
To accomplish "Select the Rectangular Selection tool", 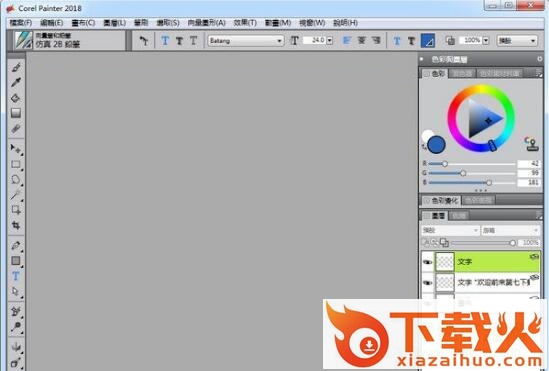I will pos(16,164).
